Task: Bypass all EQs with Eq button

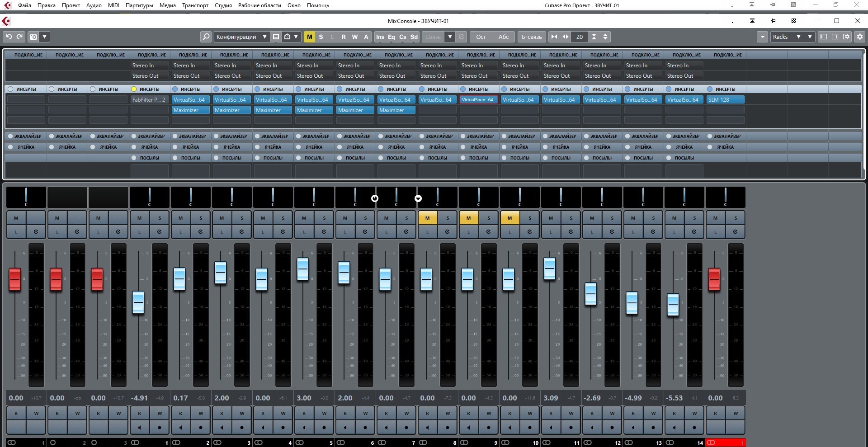Action: (392, 37)
